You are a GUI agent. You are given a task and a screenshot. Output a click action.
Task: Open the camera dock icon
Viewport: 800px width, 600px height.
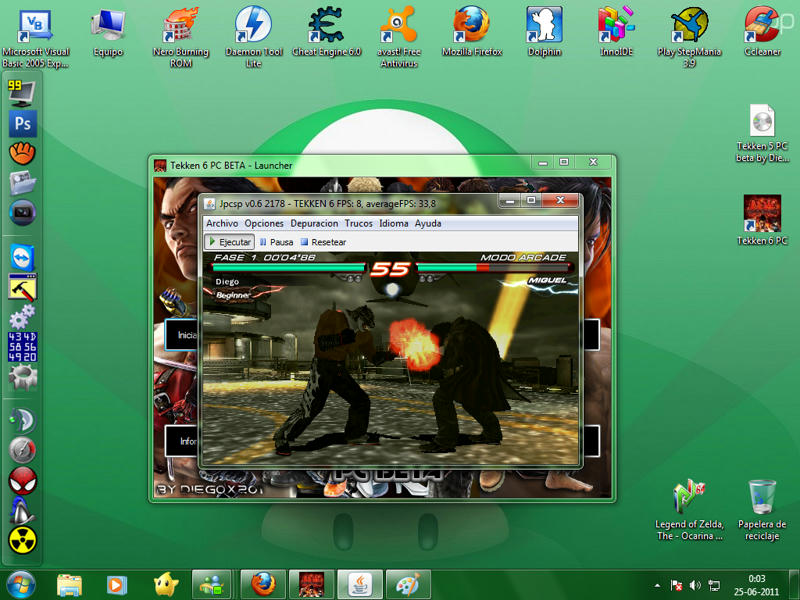[x=22, y=213]
